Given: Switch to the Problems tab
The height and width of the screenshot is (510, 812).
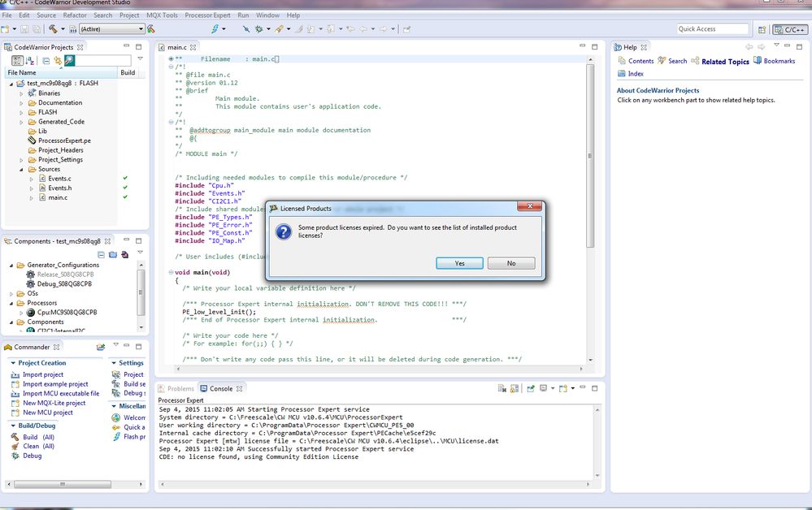Looking at the screenshot, I should 176,388.
